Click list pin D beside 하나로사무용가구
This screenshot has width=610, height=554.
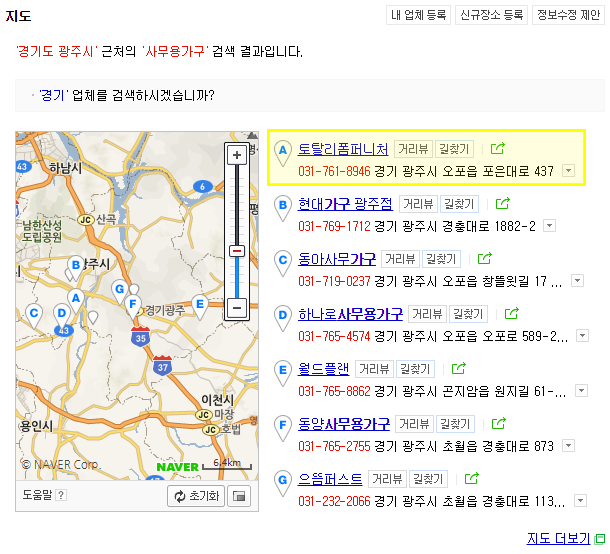[x=283, y=318]
